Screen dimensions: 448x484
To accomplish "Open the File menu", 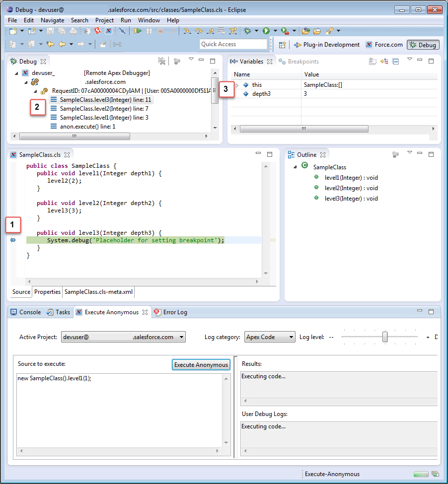I will (x=12, y=20).
